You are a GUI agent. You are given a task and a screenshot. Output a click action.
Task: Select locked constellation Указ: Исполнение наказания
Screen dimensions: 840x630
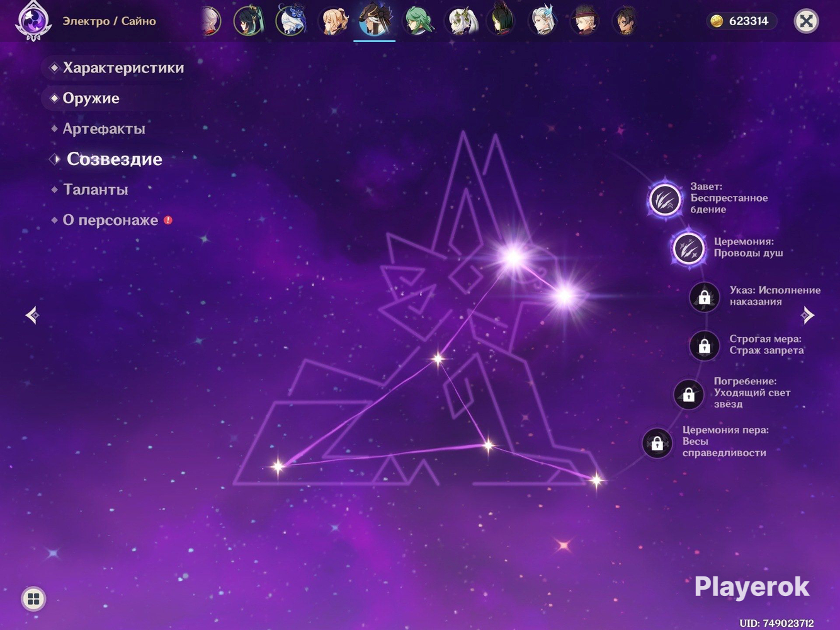click(704, 297)
